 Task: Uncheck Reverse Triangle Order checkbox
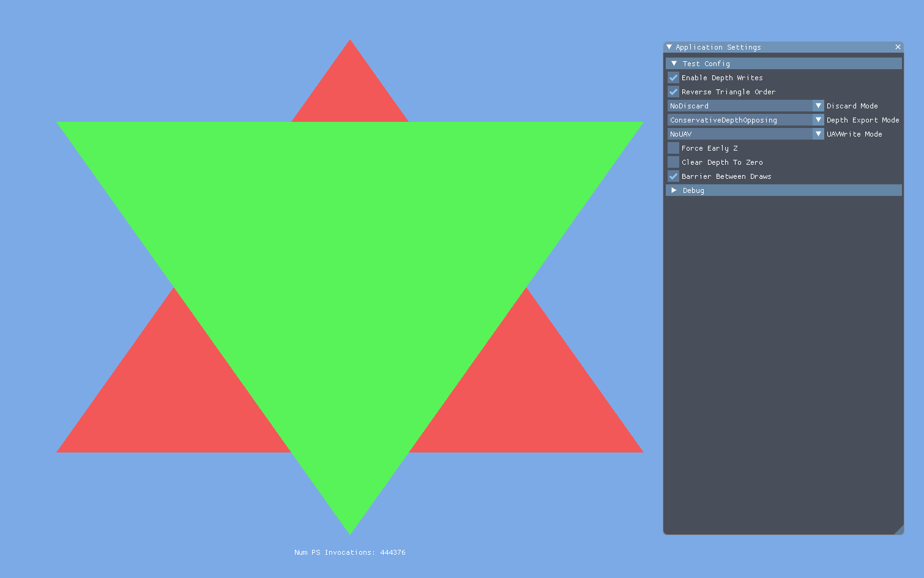[673, 92]
